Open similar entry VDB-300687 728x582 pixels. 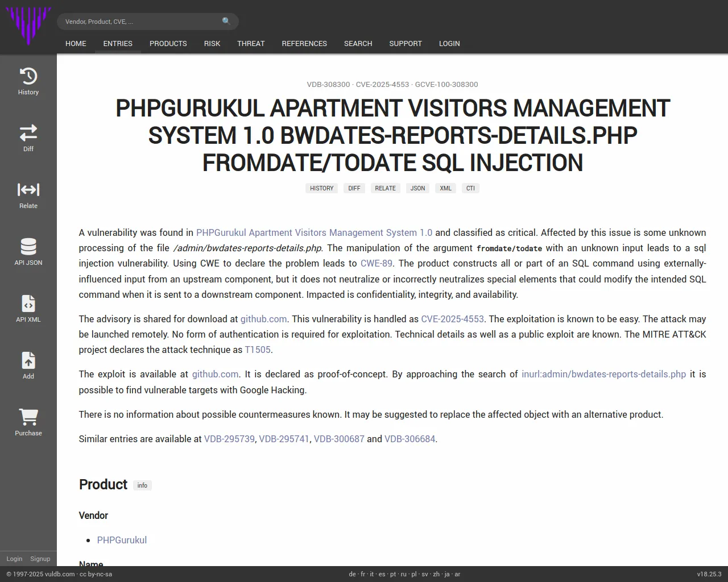pyautogui.click(x=339, y=439)
